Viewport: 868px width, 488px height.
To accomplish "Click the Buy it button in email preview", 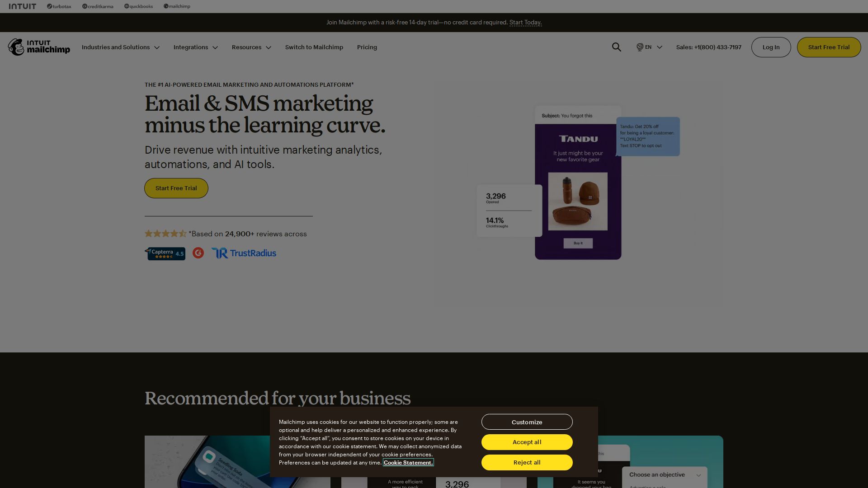I will pos(578,243).
